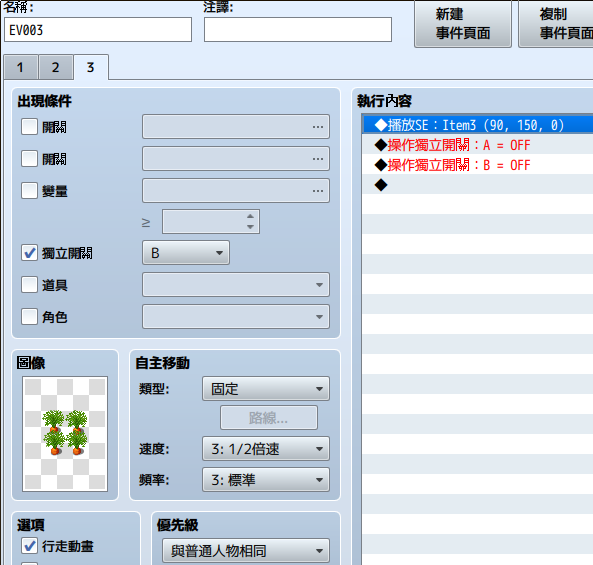Open selector for first 開關 switch field

pyautogui.click(x=236, y=127)
